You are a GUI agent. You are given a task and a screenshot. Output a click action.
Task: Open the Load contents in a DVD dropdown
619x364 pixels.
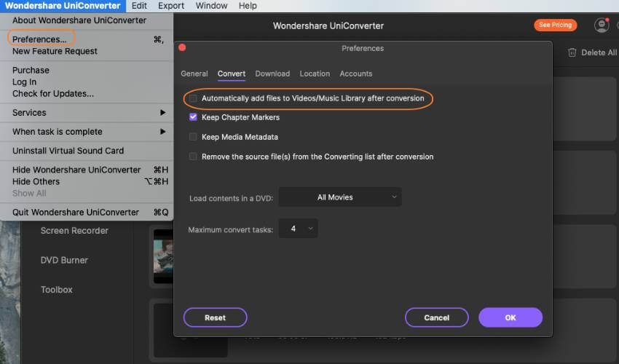coord(340,197)
